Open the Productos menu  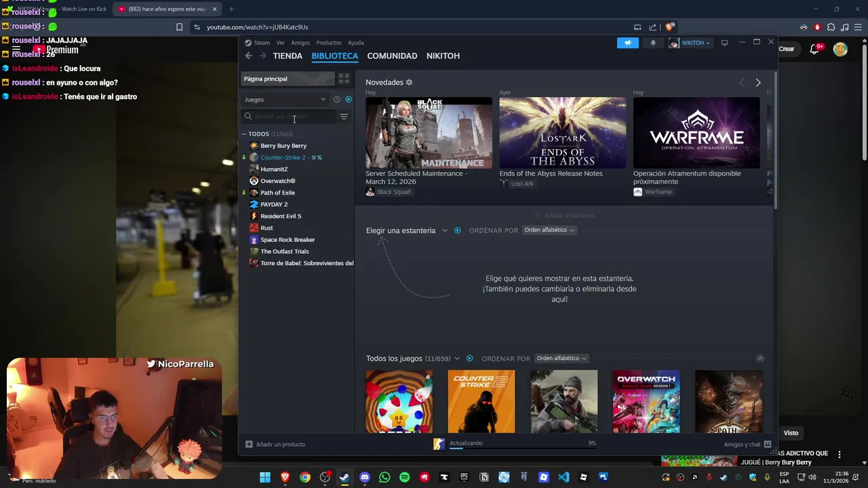[329, 43]
